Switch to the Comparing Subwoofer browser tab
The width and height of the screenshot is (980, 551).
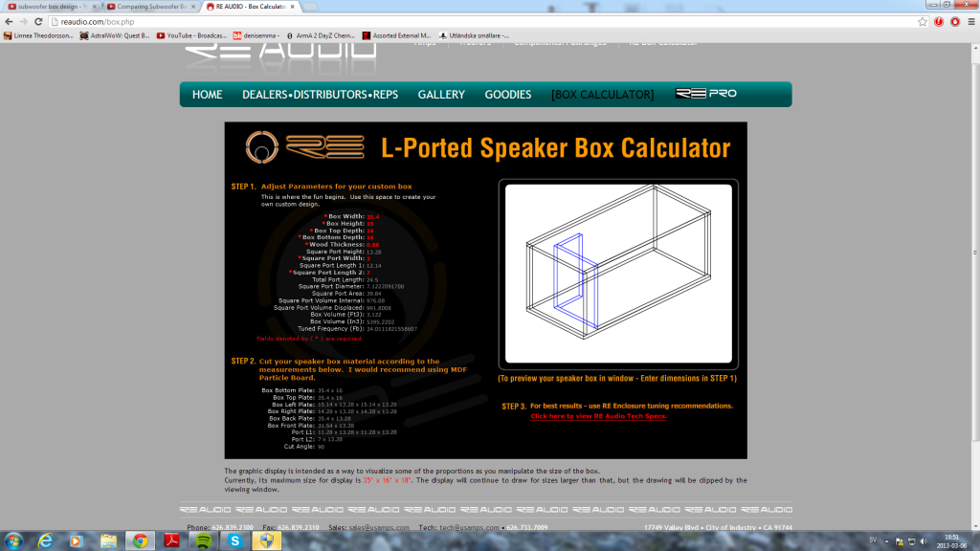point(150,6)
